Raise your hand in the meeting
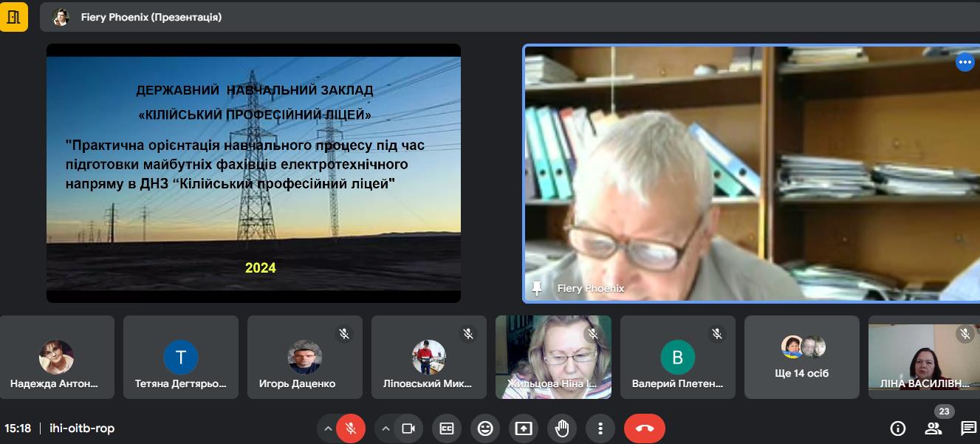 point(562,428)
